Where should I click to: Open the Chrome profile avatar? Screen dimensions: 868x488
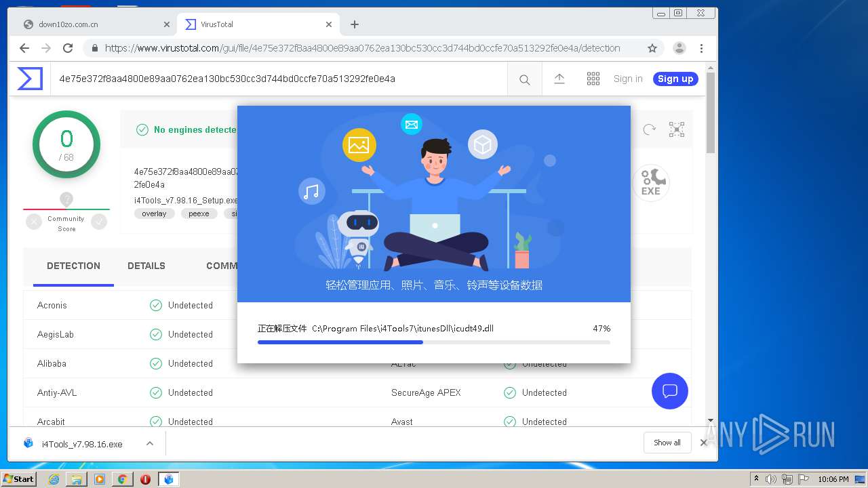pyautogui.click(x=679, y=48)
